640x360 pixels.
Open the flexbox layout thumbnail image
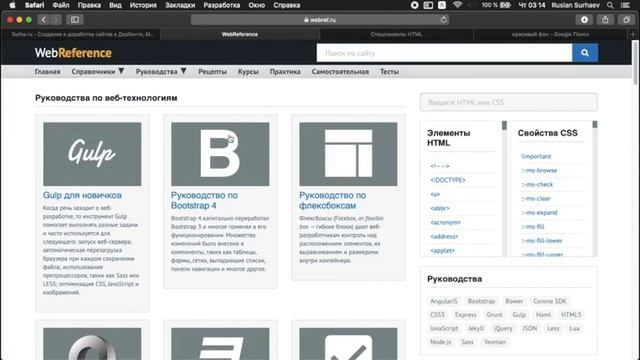(x=348, y=154)
